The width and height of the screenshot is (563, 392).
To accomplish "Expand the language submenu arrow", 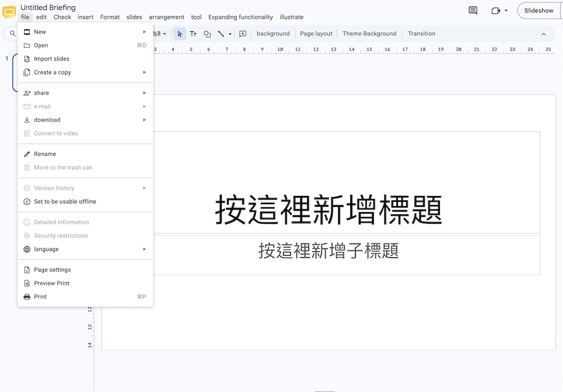I will tap(145, 249).
